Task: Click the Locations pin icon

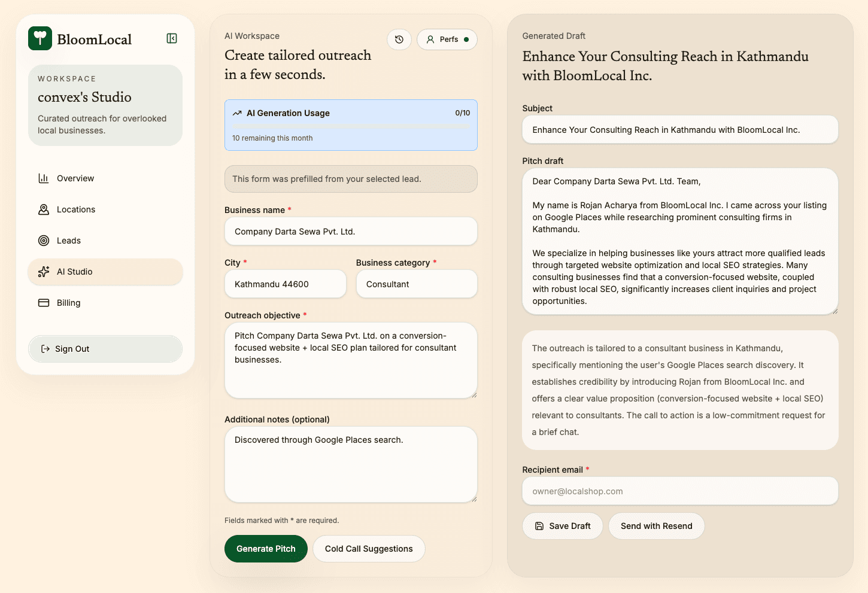Action: click(44, 209)
